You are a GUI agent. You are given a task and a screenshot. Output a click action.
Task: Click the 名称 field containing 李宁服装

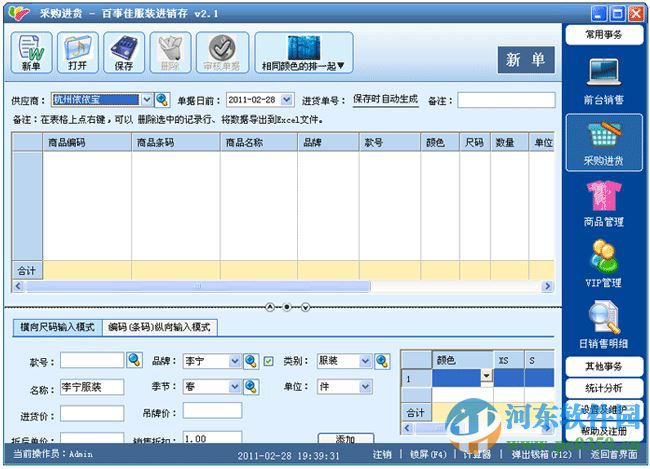point(92,387)
